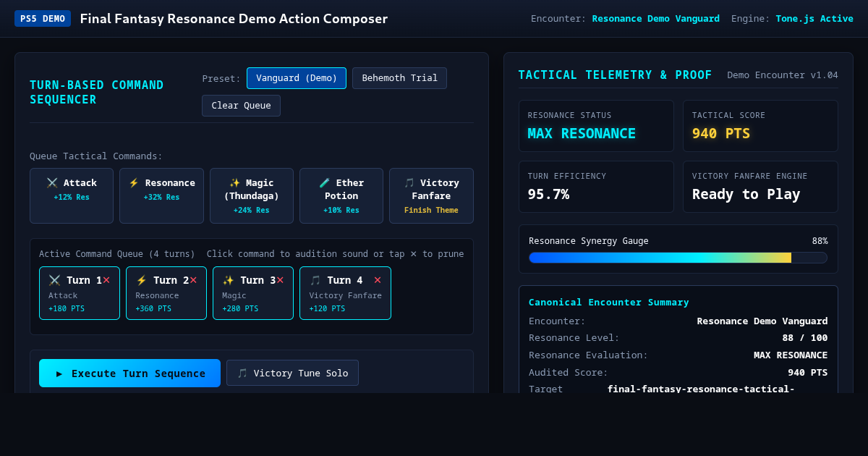Click the Resonance Synergy Gauge bar
868x456 pixels.
[x=678, y=258]
